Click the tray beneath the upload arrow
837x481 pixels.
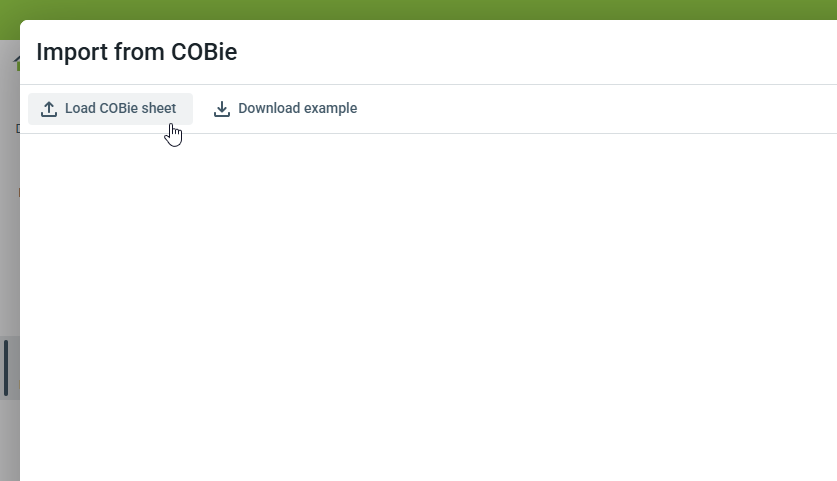[x=49, y=116]
